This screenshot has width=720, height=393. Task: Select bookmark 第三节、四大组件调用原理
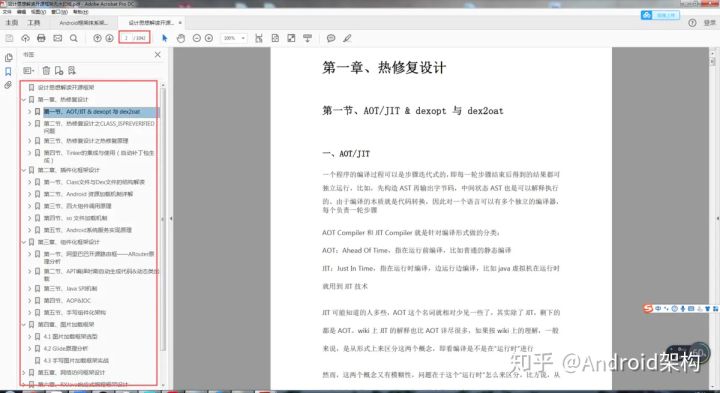coord(78,206)
